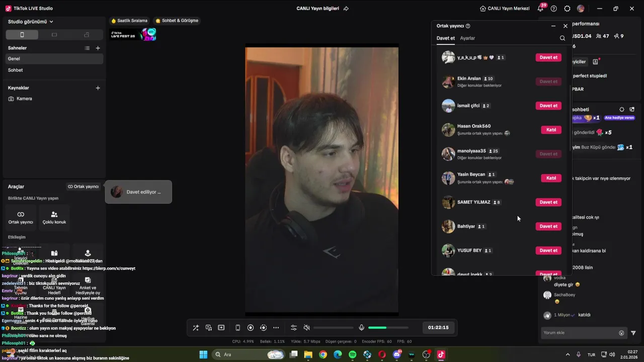
Task: Invite y_a_k_u_p with Davet et
Action: (548, 57)
